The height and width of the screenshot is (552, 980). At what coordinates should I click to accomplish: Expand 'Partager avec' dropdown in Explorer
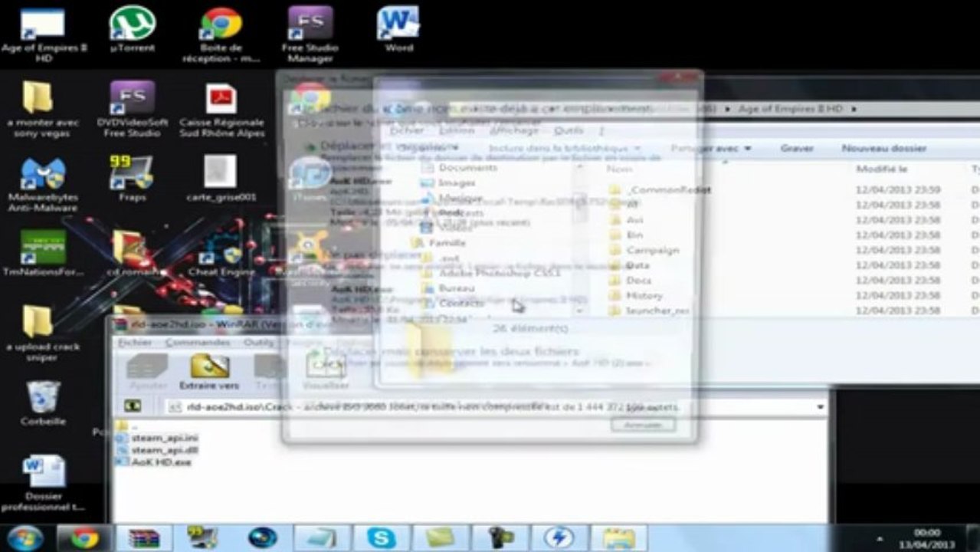pos(711,148)
